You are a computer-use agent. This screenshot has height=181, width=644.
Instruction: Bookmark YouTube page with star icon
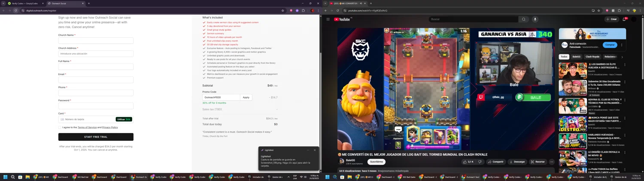click(x=598, y=10)
